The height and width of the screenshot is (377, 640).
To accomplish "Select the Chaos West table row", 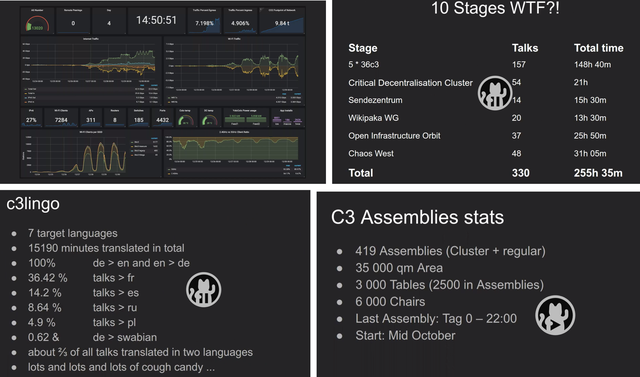I will (x=485, y=153).
